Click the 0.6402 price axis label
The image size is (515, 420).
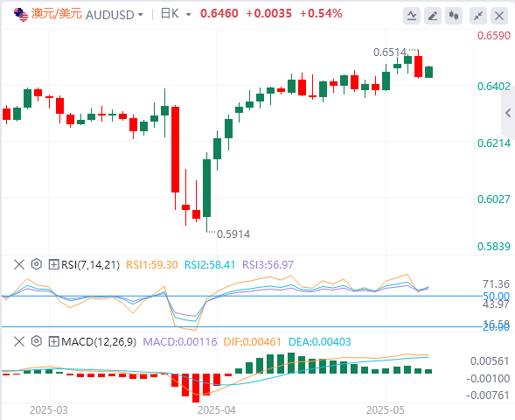[x=494, y=87]
